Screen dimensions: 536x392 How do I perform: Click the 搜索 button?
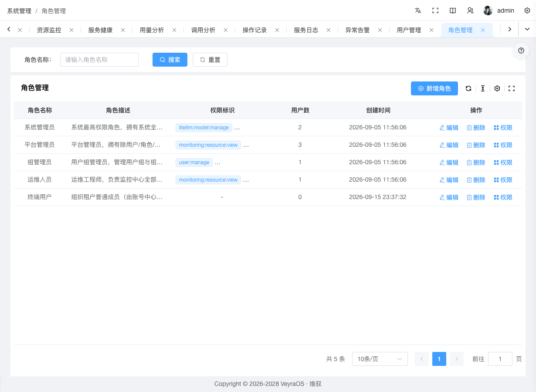pyautogui.click(x=170, y=60)
